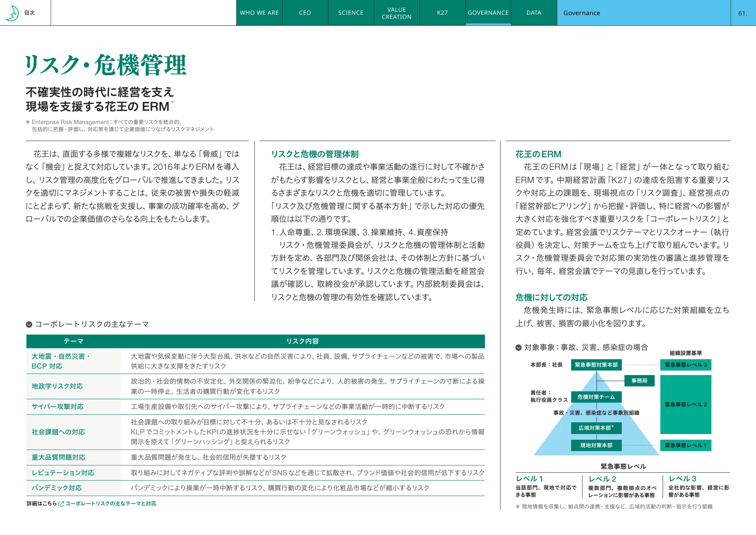
Task: Click chevron icon beside 対象事象 heading
Action: click(519, 347)
